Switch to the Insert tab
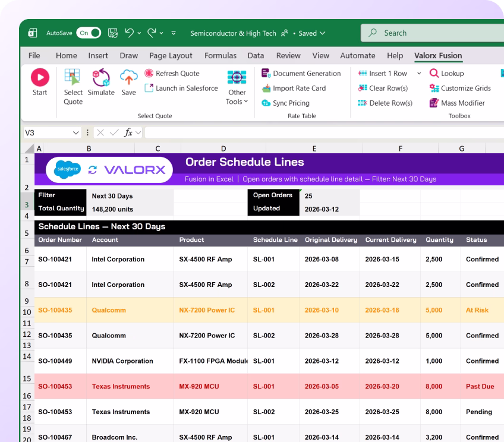Viewport: 504px width, 442px height. tap(98, 56)
